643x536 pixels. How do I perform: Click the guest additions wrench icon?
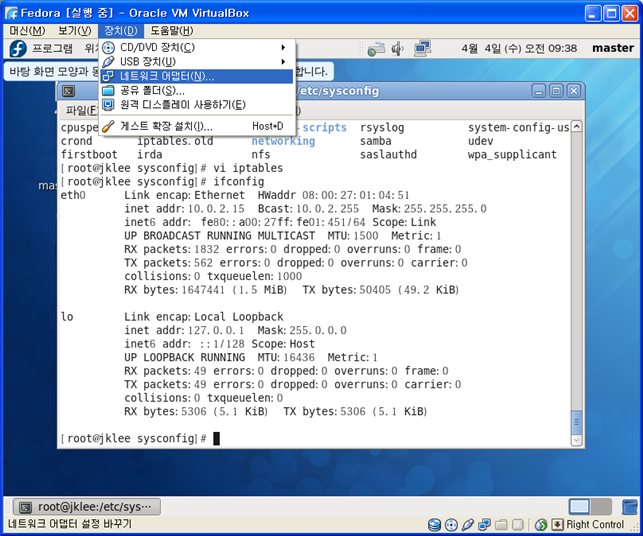pos(108,126)
